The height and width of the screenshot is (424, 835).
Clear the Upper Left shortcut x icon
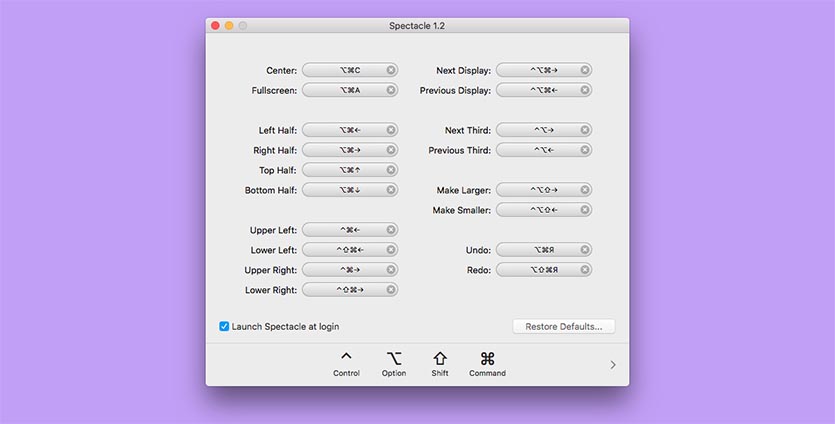coord(391,230)
